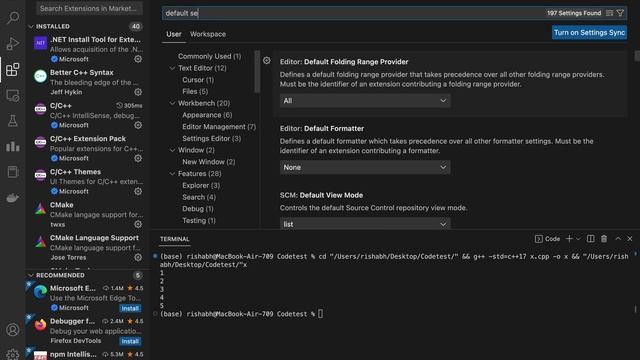Maximize the terminal panel with caret icon
Screen dimensions: 640x360
618,239
